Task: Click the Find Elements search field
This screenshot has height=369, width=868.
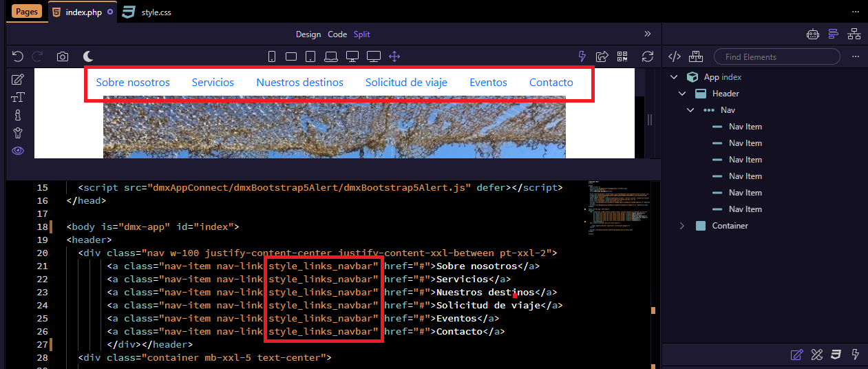Action: click(776, 56)
